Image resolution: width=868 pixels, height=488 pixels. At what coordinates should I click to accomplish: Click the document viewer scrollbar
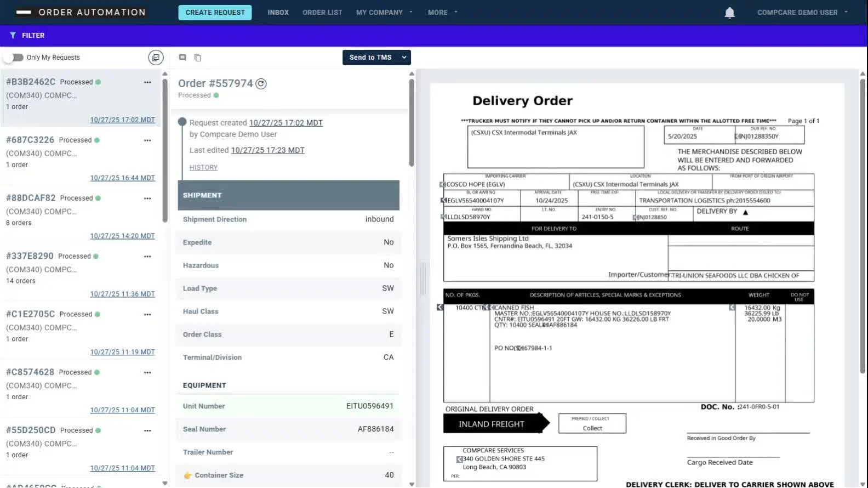coord(863,226)
